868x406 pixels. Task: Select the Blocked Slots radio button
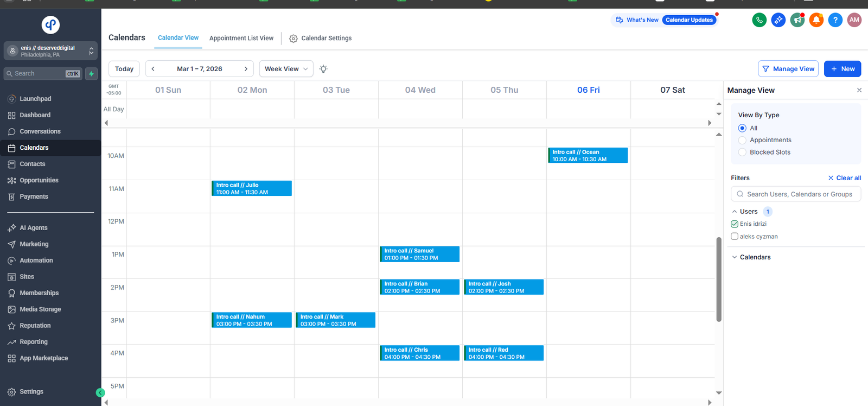coord(742,153)
